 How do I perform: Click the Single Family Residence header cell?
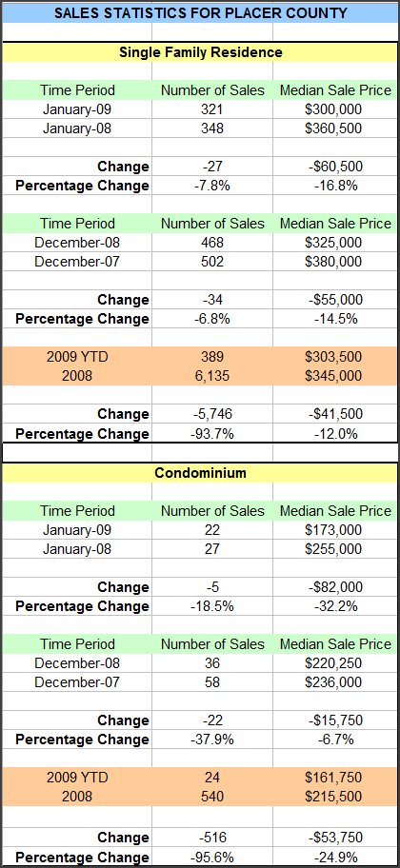point(200,52)
